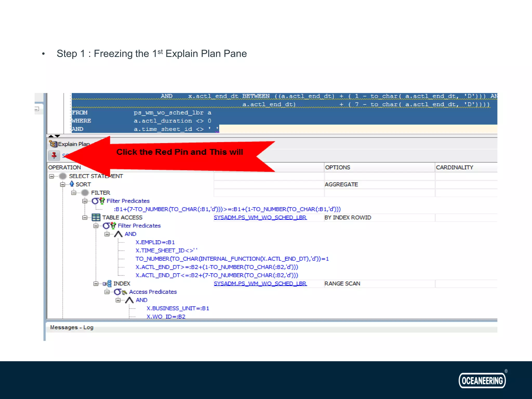Collapse Filter Predicates under TABLE ACCESS
This screenshot has height=399, width=532.
[96, 226]
